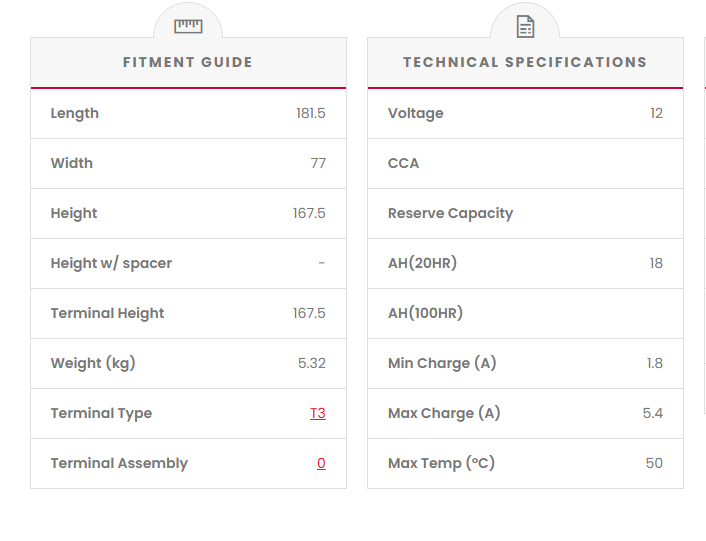Click the Reserve Capacity label
This screenshot has width=706, height=541.
[450, 213]
